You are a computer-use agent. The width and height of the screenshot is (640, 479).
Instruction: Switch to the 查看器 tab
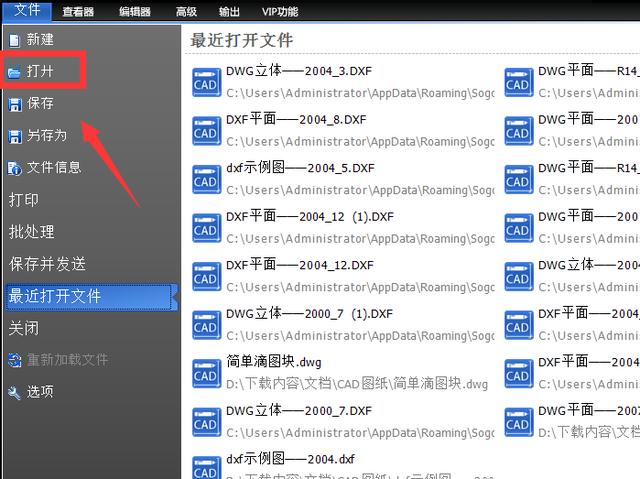click(78, 11)
